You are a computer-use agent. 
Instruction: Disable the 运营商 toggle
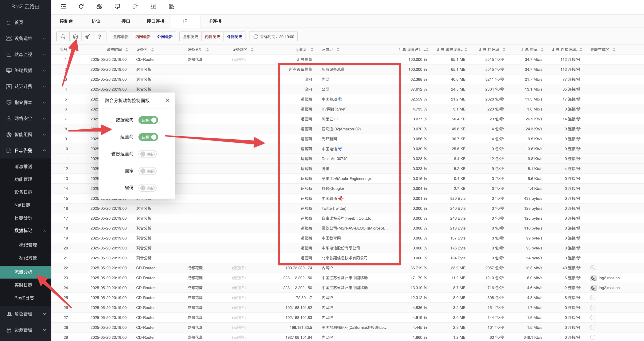pos(148,137)
